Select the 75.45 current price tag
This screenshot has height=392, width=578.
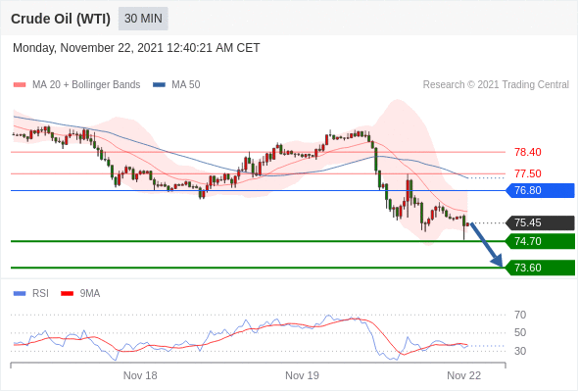(x=541, y=222)
